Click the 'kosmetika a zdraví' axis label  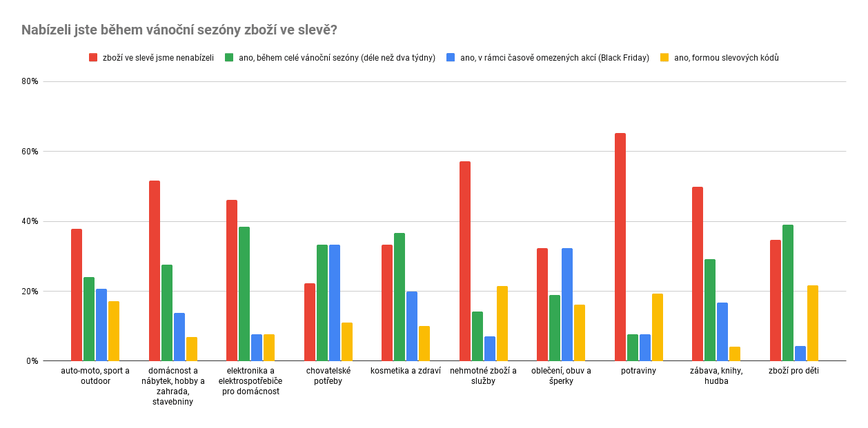pos(405,371)
